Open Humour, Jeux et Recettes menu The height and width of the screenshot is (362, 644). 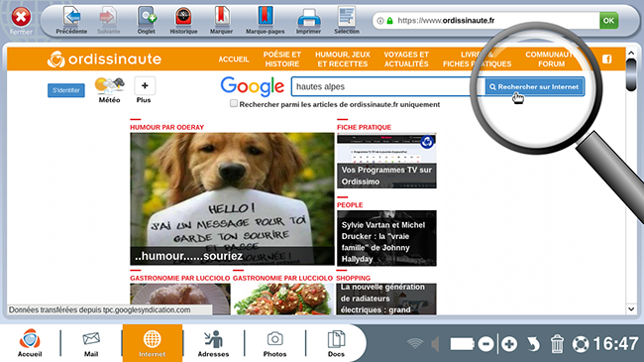point(343,60)
